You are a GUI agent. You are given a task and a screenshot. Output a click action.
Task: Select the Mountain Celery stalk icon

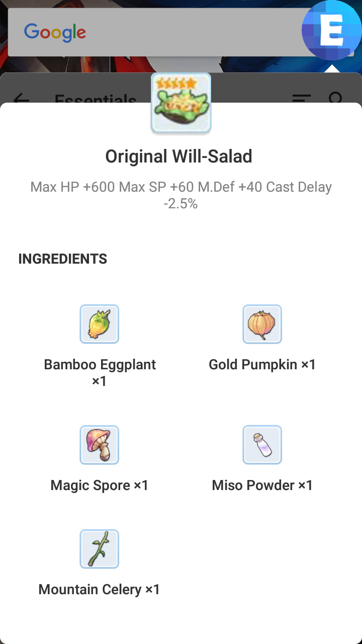(100, 549)
